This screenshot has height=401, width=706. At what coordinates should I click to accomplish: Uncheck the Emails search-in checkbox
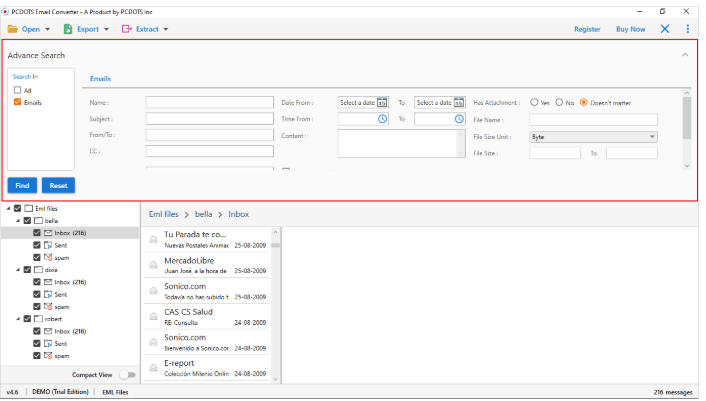point(18,102)
